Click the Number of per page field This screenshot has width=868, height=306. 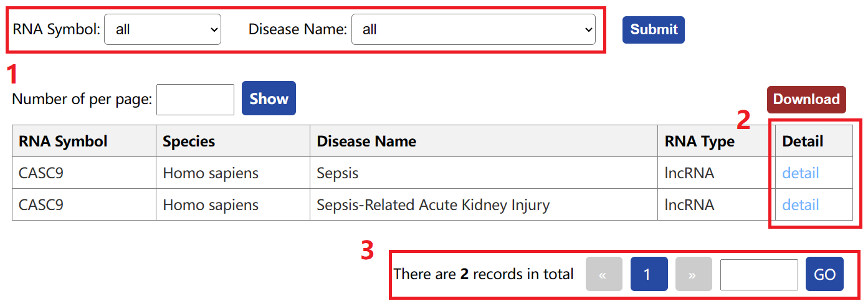point(195,99)
